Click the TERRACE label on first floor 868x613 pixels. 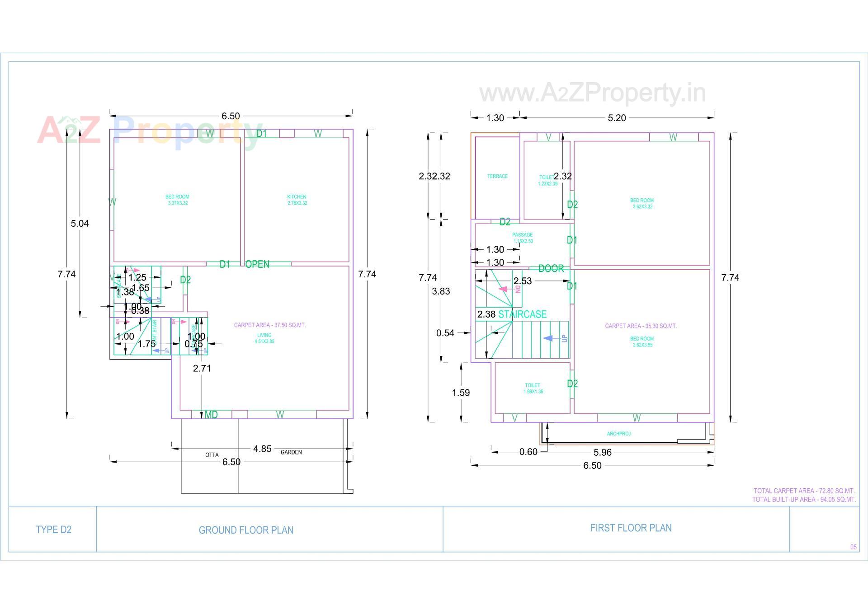(x=497, y=176)
